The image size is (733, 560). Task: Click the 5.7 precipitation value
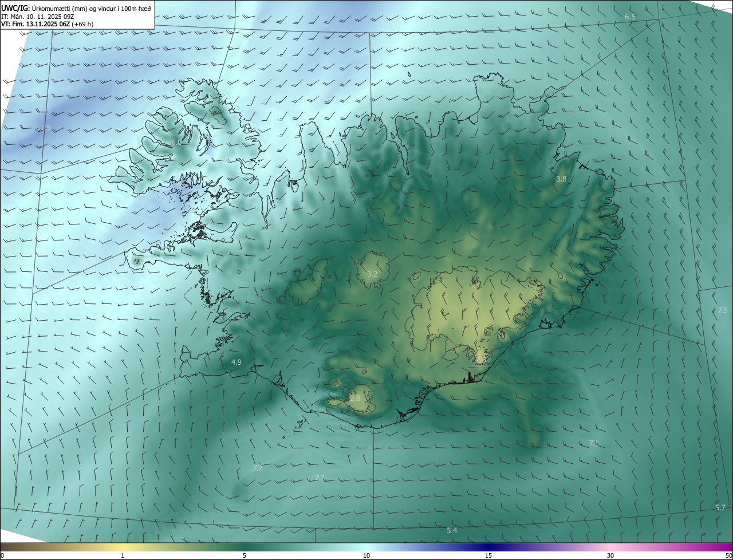tap(720, 508)
